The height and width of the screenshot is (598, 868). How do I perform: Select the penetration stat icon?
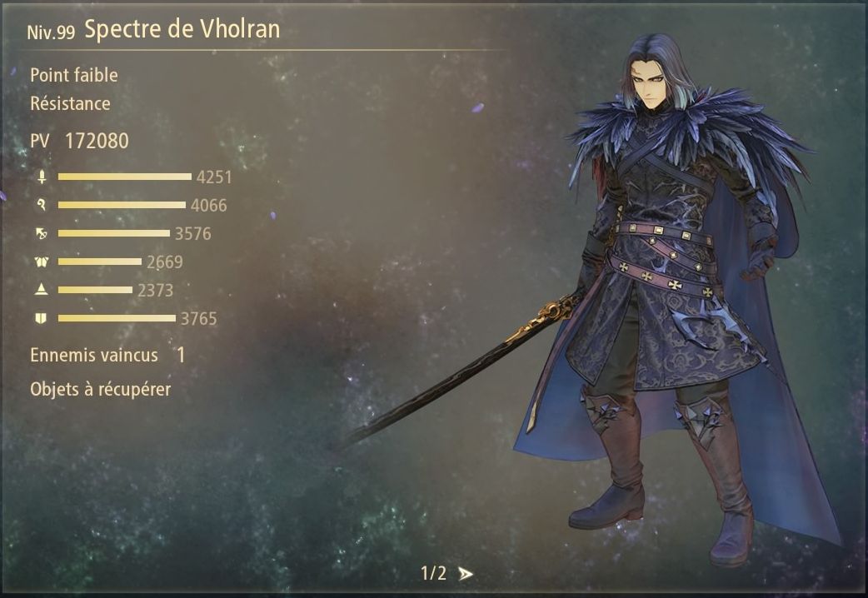(x=42, y=233)
